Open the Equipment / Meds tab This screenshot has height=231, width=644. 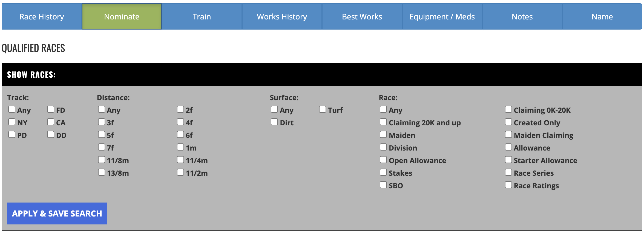pos(442,17)
